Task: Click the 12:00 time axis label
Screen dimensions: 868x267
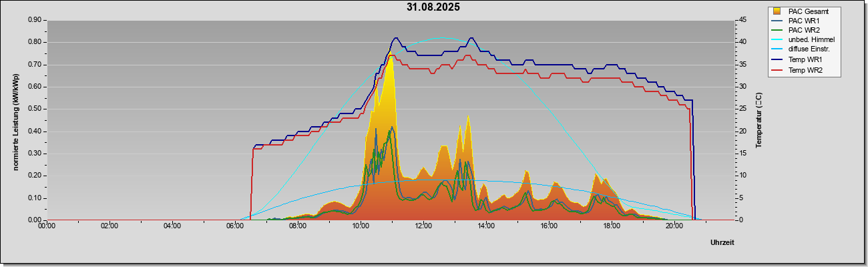Action: [423, 226]
